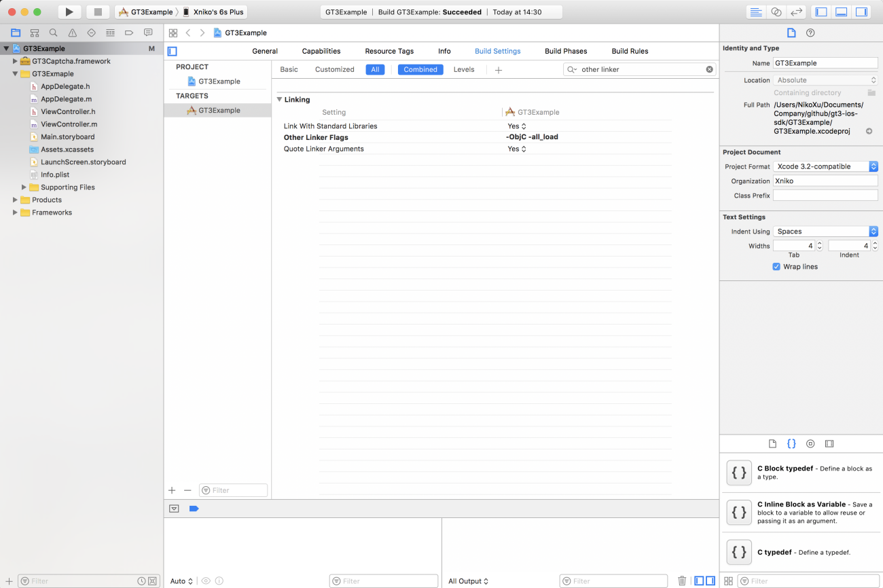Open the Find navigator magnifier icon

[53, 33]
